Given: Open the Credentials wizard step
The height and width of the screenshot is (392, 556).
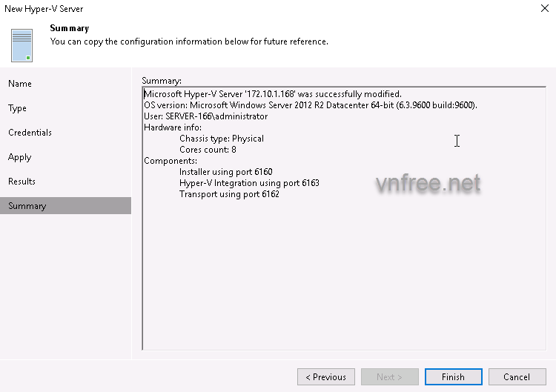Looking at the screenshot, I should pos(30,133).
